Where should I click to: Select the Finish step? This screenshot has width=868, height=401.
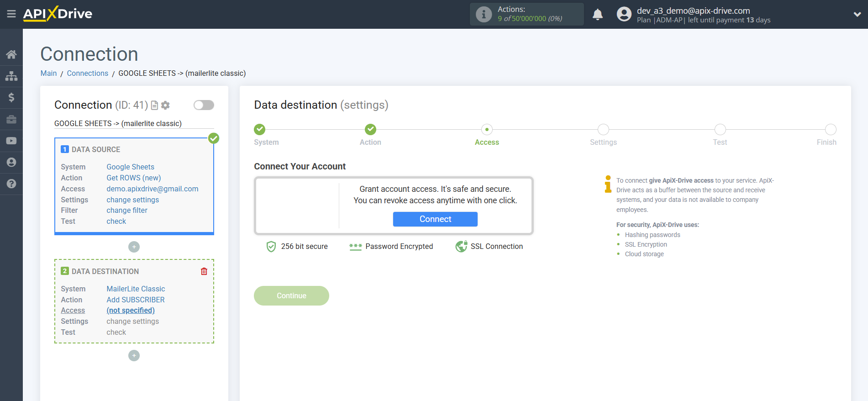point(831,129)
